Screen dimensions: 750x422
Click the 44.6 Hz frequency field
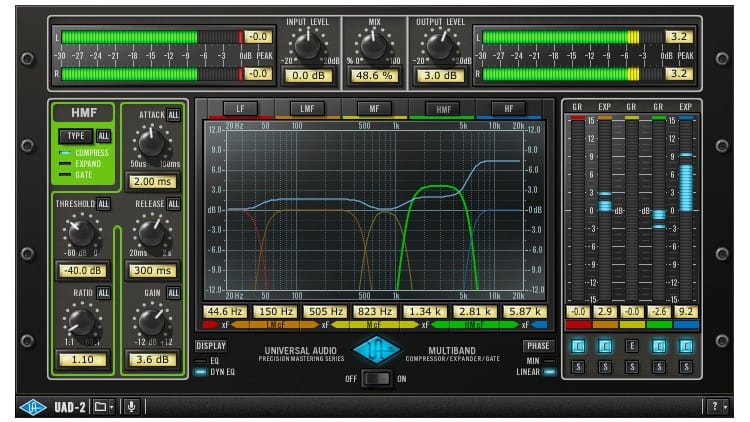coord(225,311)
